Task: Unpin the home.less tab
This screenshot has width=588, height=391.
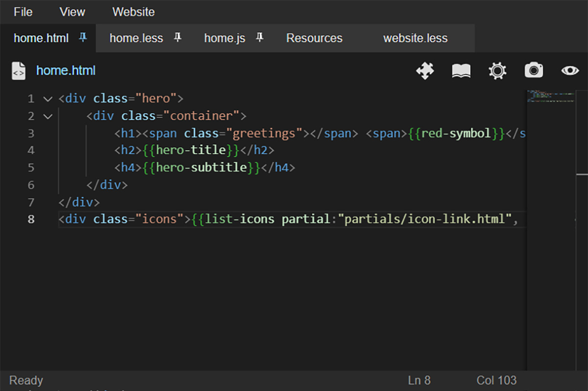Action: 177,37
